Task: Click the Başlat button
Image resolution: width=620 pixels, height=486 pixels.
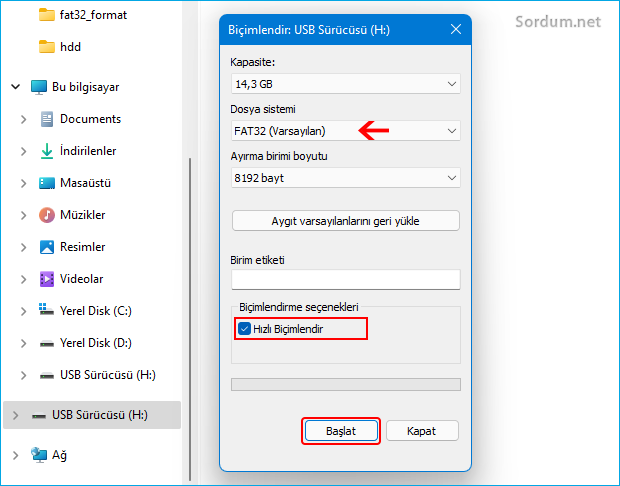Action: [x=341, y=431]
